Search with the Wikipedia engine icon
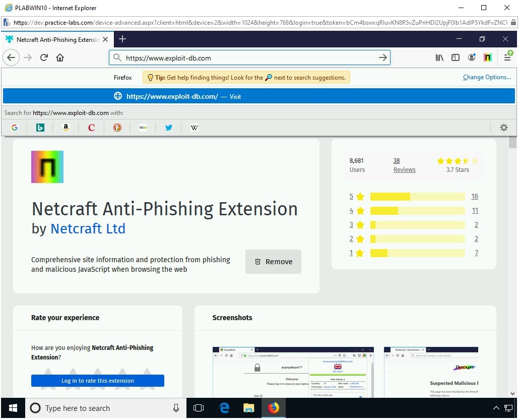Image resolution: width=519 pixels, height=420 pixels. point(194,128)
